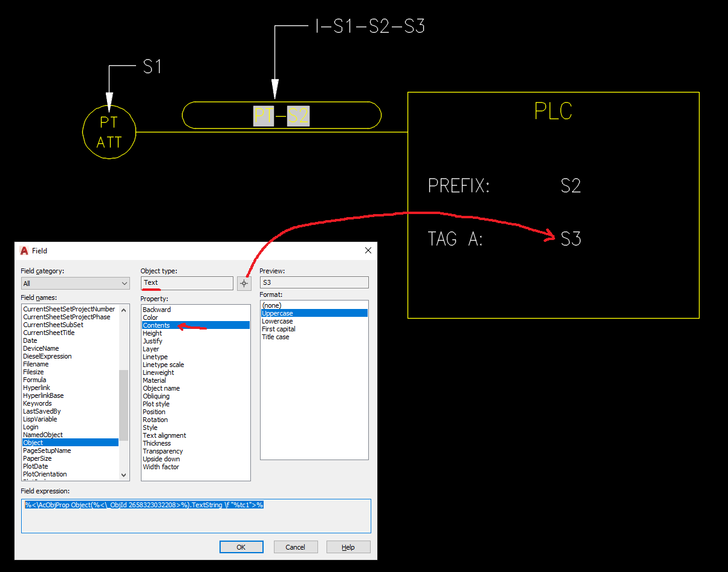Click the PT-S2 text in drawing

tap(281, 115)
